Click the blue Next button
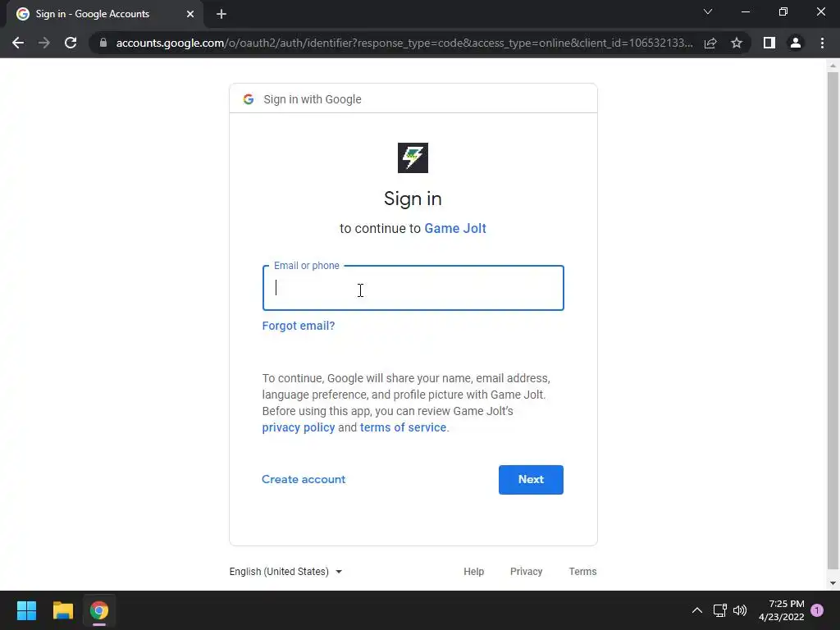The width and height of the screenshot is (840, 630). click(531, 479)
